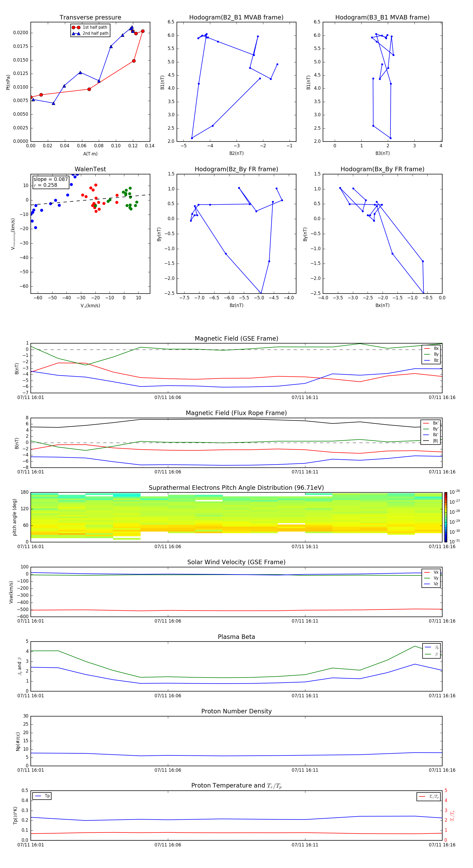The width and height of the screenshot is (473, 868).
Task: Click the 'Hodogram(Bz_By FR frame)' title
Action: (x=236, y=169)
